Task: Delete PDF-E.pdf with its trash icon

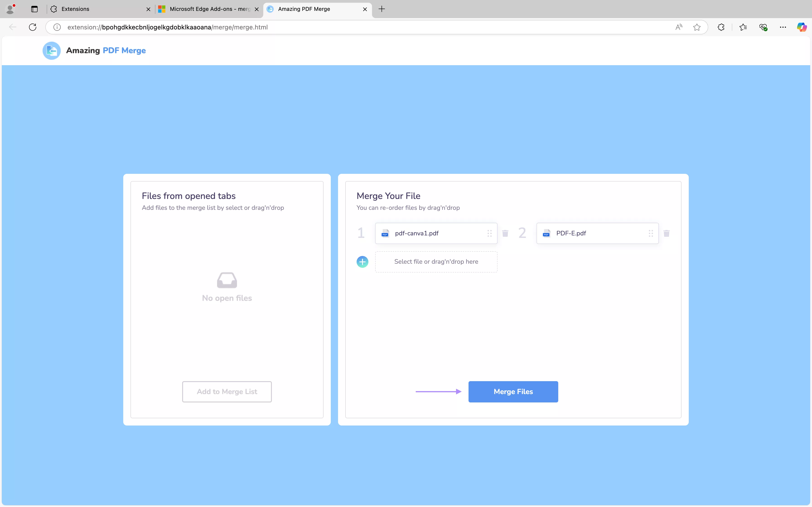Action: [x=666, y=233]
